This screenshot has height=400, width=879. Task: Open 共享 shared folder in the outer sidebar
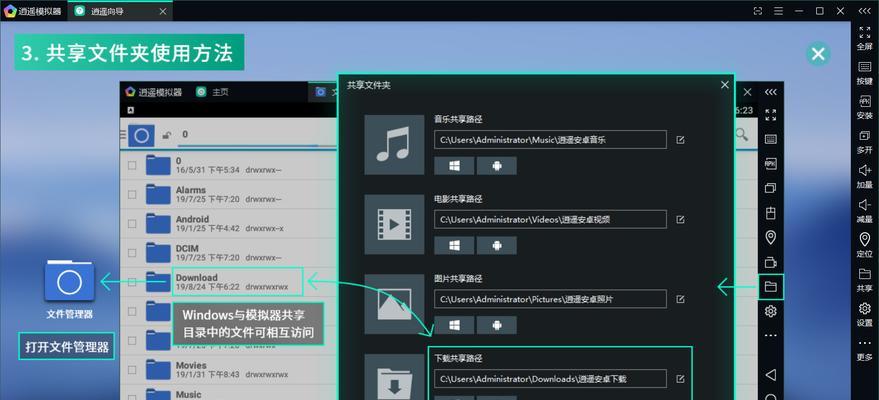pos(864,280)
